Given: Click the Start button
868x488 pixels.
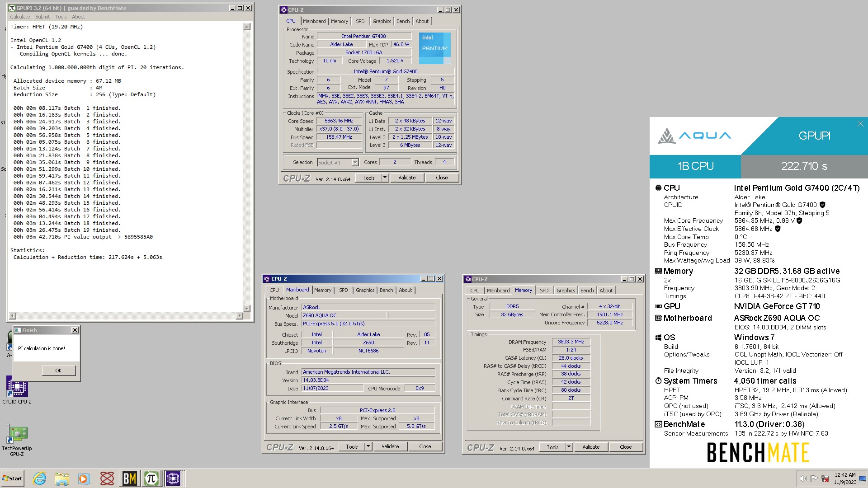Looking at the screenshot, I should 13,479.
